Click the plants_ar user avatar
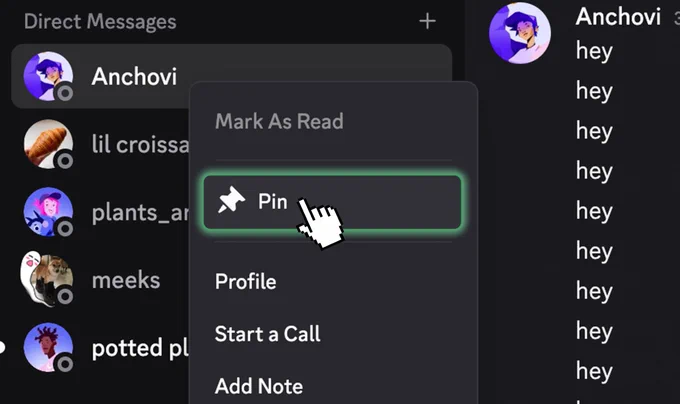Screen dimensions: 680x404 click(48, 212)
